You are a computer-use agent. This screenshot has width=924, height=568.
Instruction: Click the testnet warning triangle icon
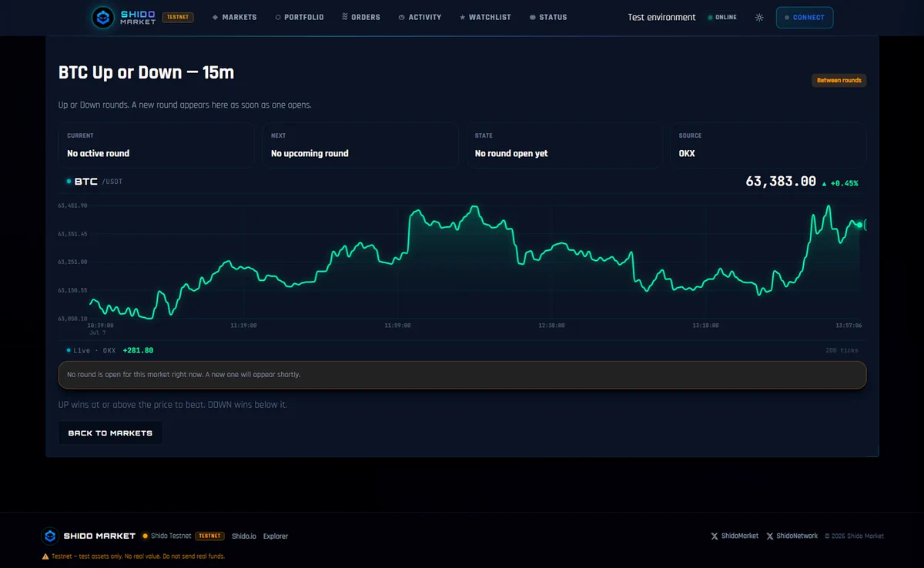(45, 556)
